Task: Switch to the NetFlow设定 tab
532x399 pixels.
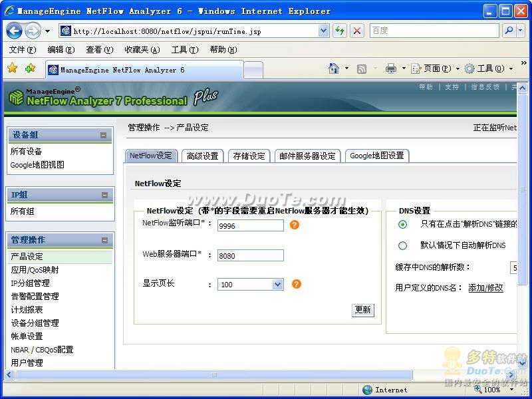Action: 151,156
